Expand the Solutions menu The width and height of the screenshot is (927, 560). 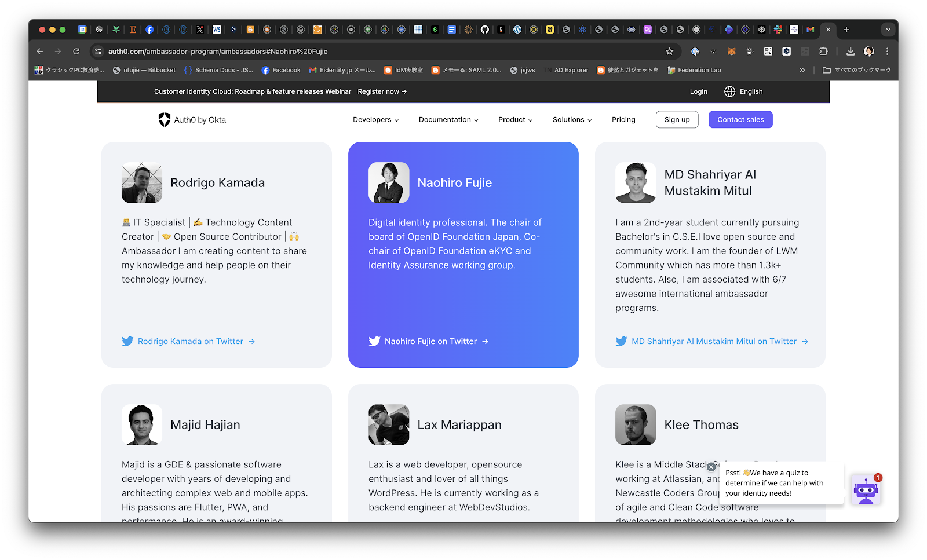[572, 120]
